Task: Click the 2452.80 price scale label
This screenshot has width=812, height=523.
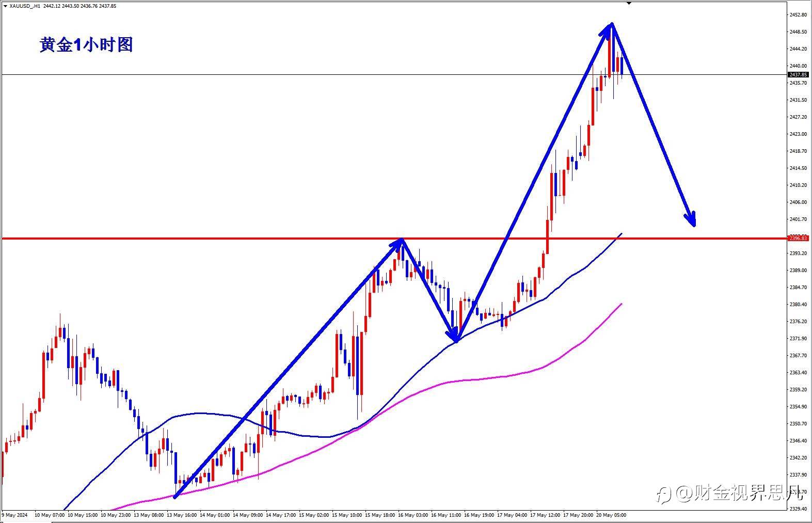Action: [x=798, y=15]
